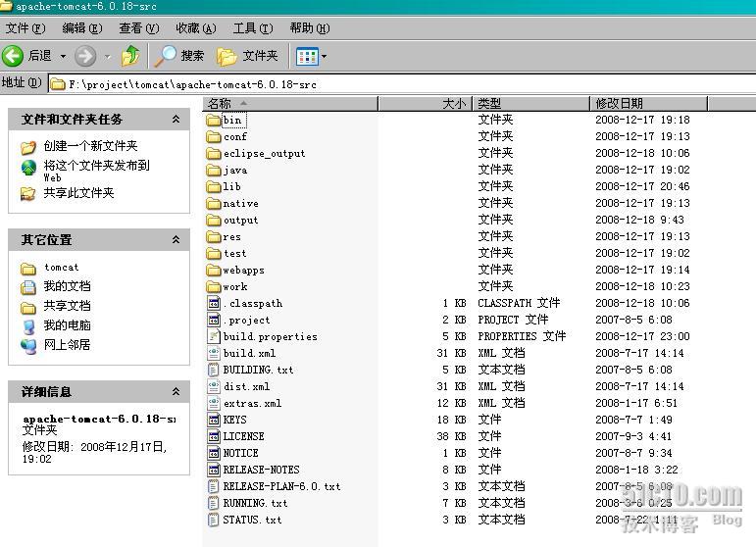Select the extras.xml file icon
This screenshot has width=756, height=547.
(214, 403)
